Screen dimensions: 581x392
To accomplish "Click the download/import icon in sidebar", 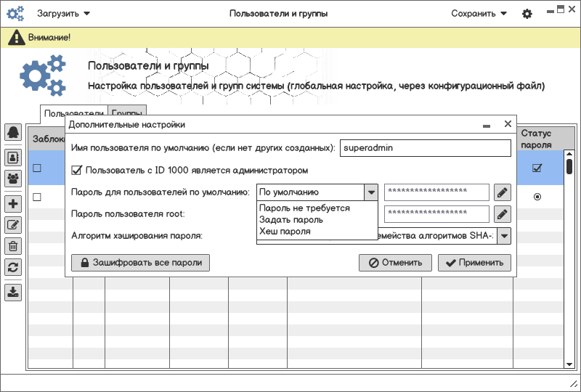I will 13,293.
